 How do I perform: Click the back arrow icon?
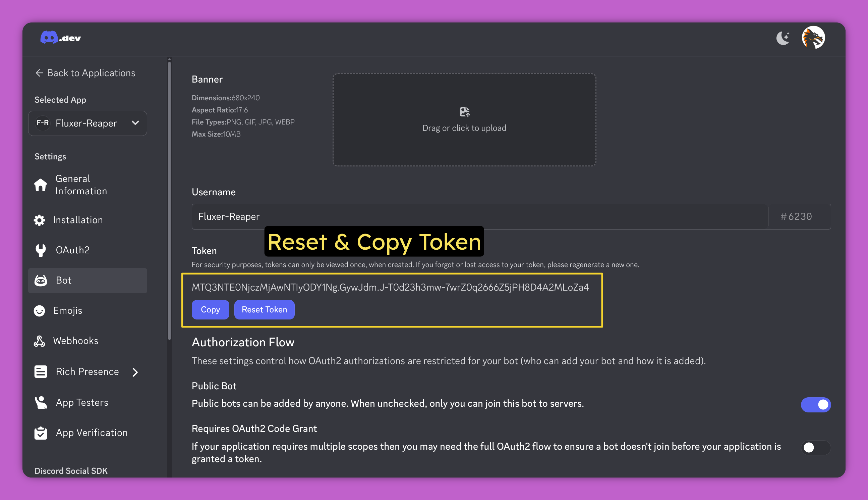pos(39,73)
